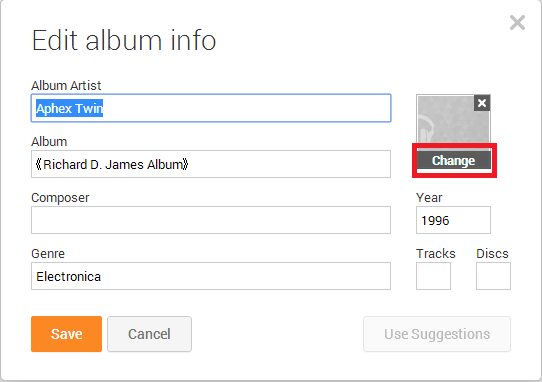
Task: Click Change to replace album art
Action: [x=454, y=161]
